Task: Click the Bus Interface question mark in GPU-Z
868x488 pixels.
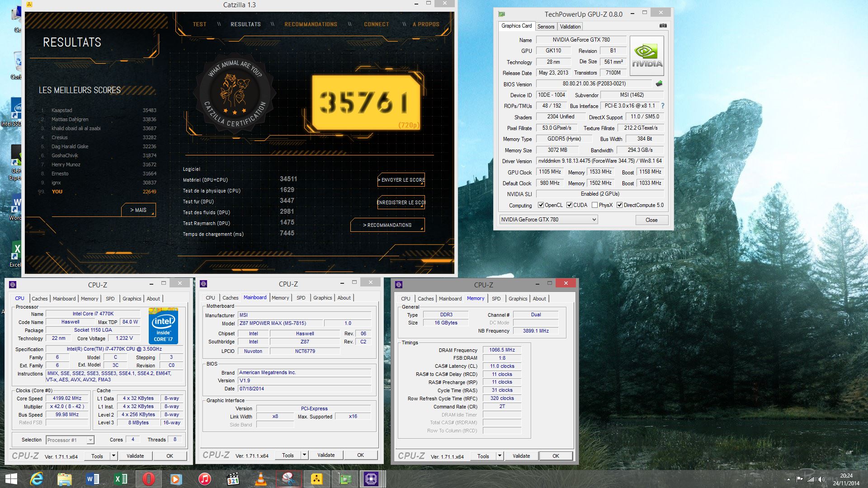Action: coord(662,106)
